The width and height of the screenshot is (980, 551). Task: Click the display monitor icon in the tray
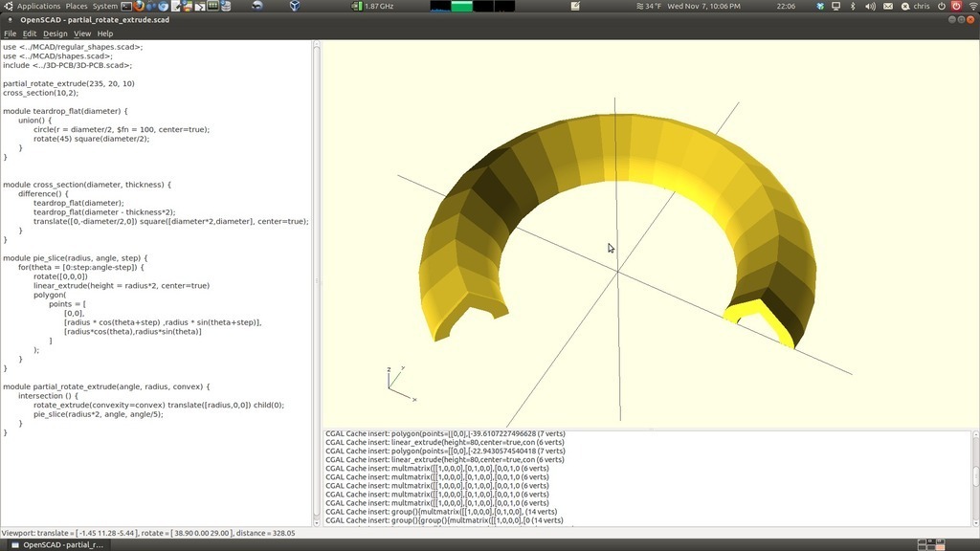point(835,7)
